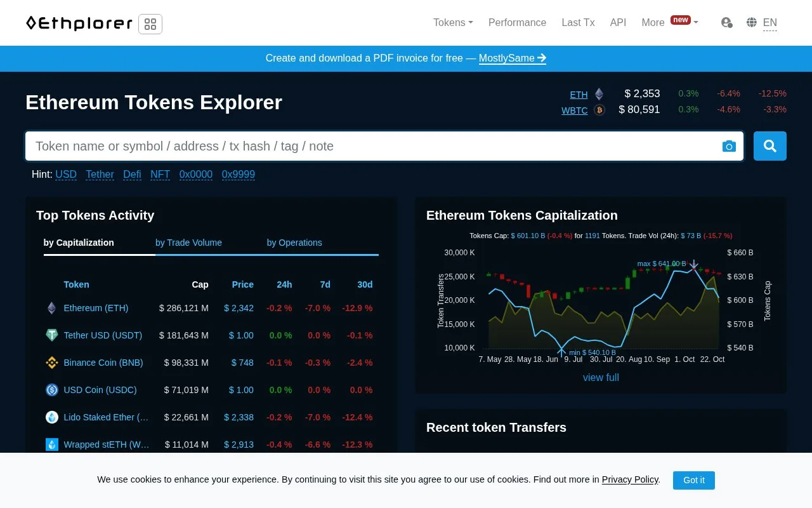Viewport: 812px width, 508px height.
Task: Open the apps grid icon beside Ethplorer logo
Action: (150, 24)
